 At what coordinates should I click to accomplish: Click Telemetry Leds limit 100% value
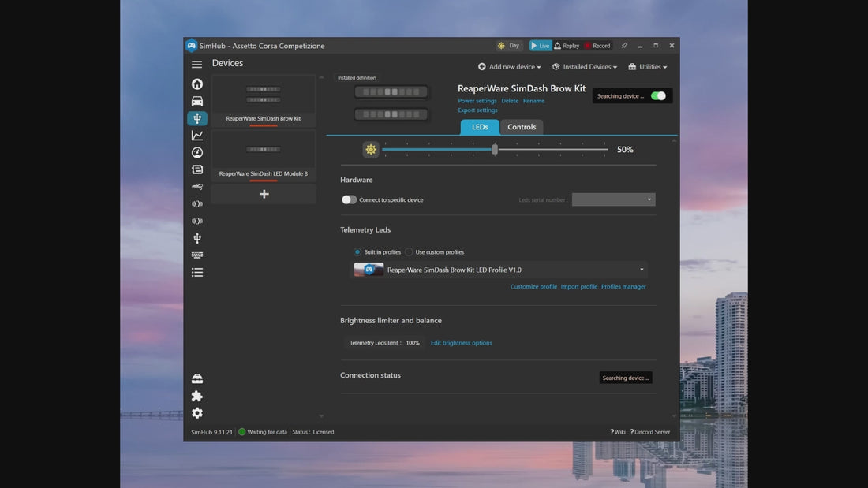(x=413, y=343)
